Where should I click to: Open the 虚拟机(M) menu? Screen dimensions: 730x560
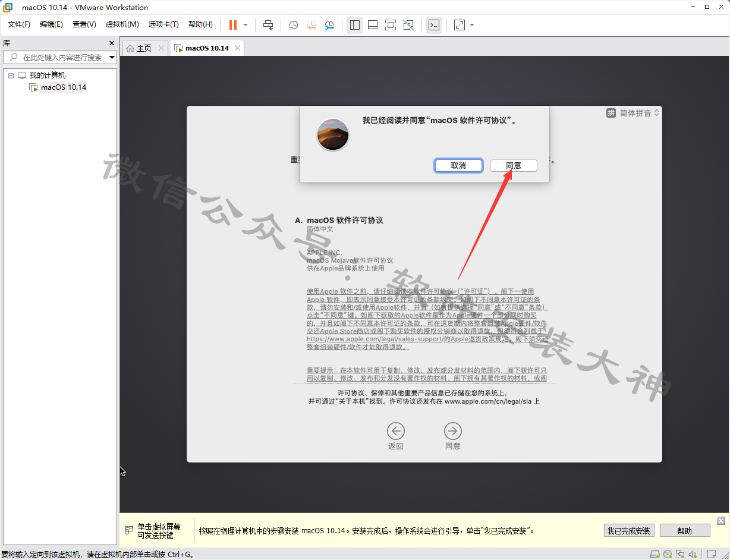coord(122,24)
